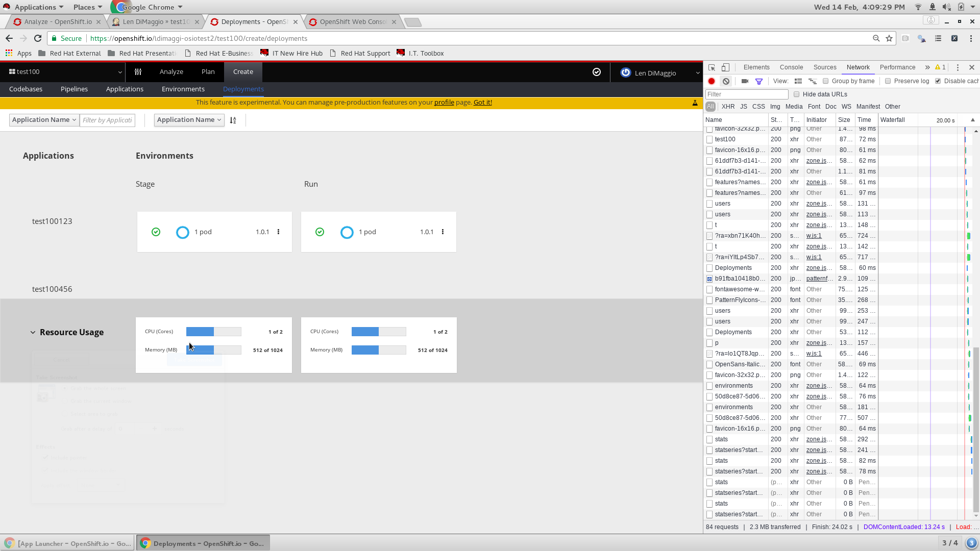
Task: Click the sort order icon beside Application Name
Action: coord(233,120)
